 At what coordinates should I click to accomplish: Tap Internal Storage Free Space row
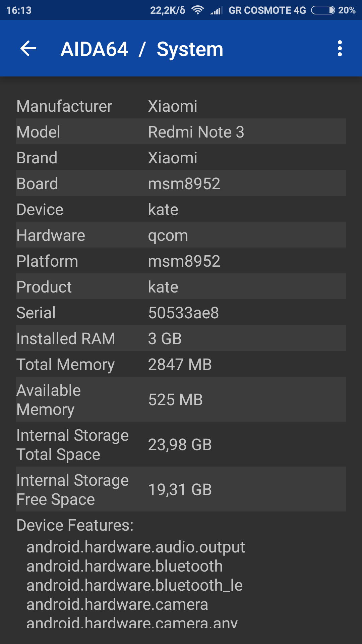point(181,489)
